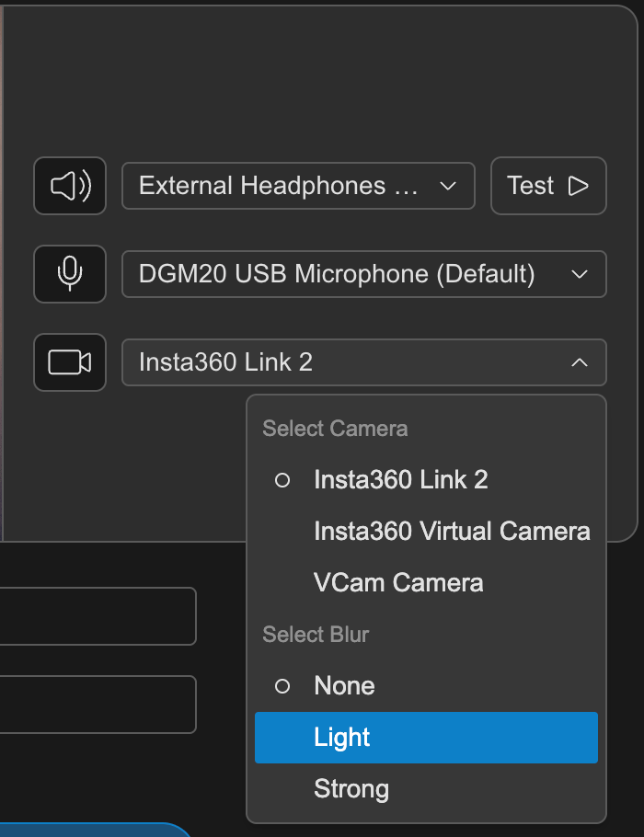Click the Test speaker button
Image resolution: width=644 pixels, height=837 pixels.
pyautogui.click(x=548, y=186)
